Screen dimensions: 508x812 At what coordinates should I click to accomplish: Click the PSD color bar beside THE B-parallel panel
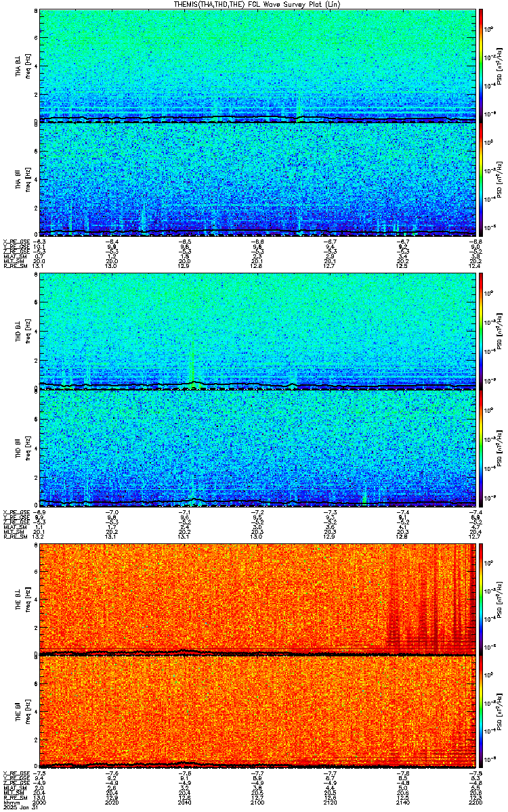pyautogui.click(x=480, y=712)
